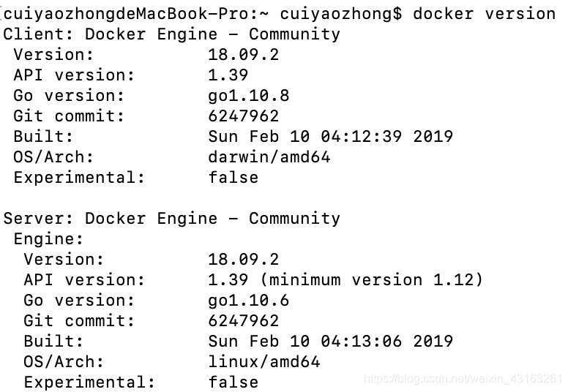This screenshot has height=392, width=568.
Task: Click the 'docker version' command text
Action: [484, 14]
